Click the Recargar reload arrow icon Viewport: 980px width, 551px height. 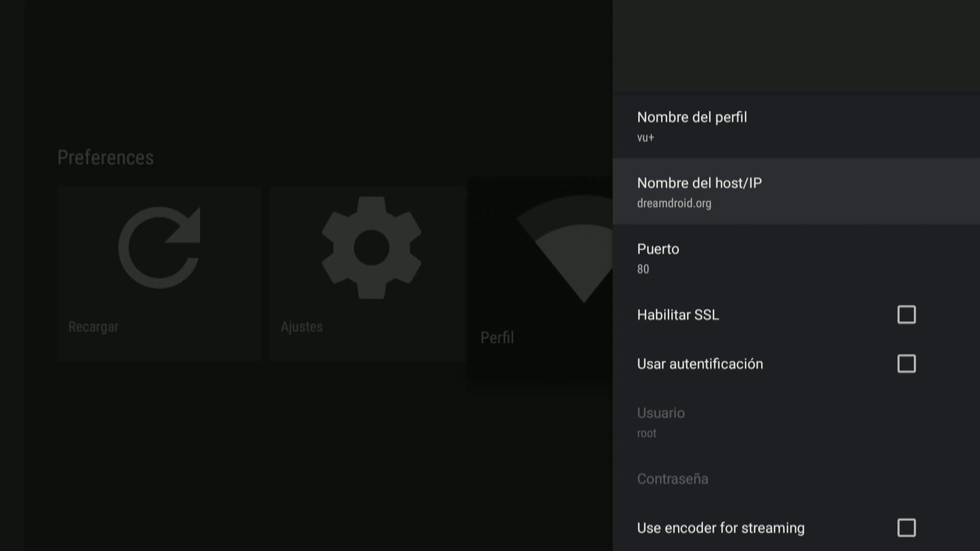click(159, 248)
